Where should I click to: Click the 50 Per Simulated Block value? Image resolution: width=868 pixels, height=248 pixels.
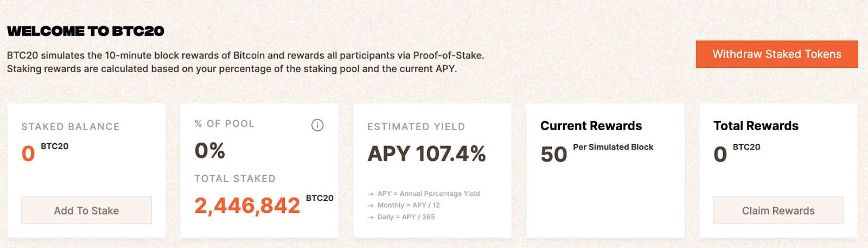point(597,153)
